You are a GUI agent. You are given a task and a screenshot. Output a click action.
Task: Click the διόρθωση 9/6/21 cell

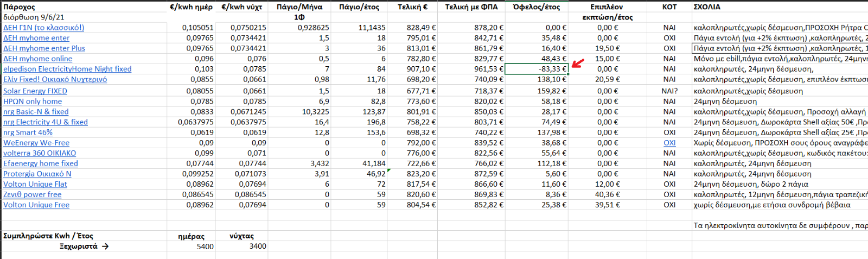[85, 17]
